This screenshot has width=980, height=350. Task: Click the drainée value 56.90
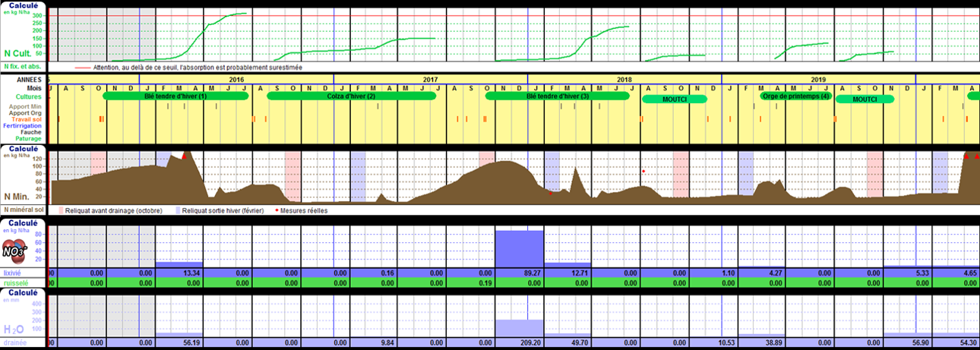(922, 343)
